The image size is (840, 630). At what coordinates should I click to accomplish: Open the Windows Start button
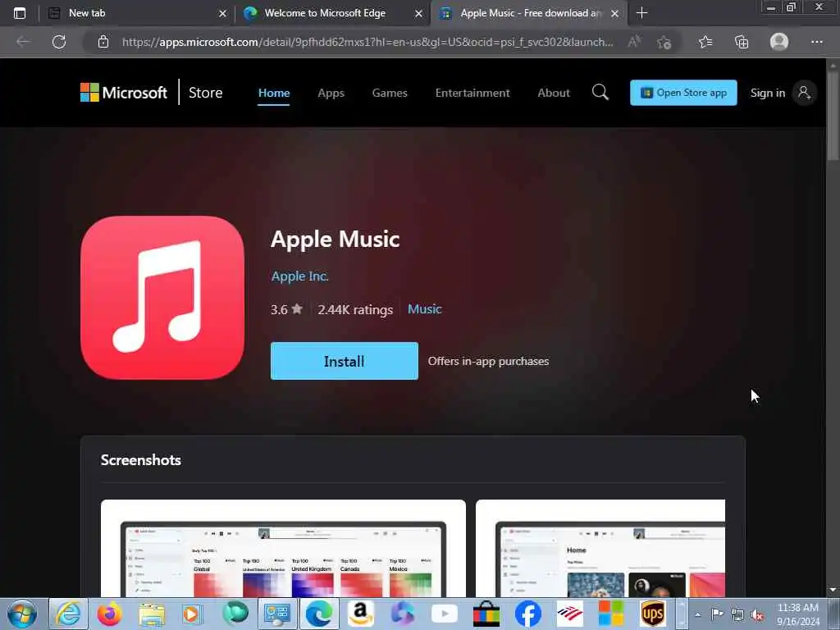tap(22, 614)
